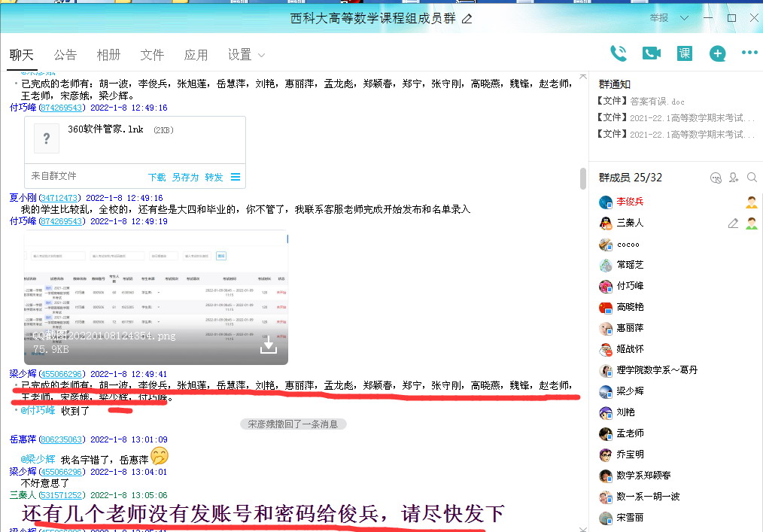The height and width of the screenshot is (532, 763).
Task: Edit 三秦人's group card pencil icon
Action: point(733,223)
